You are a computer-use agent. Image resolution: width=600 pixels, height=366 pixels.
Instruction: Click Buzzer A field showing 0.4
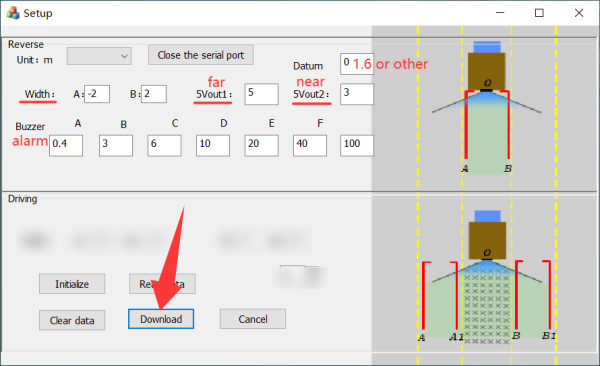click(x=66, y=145)
